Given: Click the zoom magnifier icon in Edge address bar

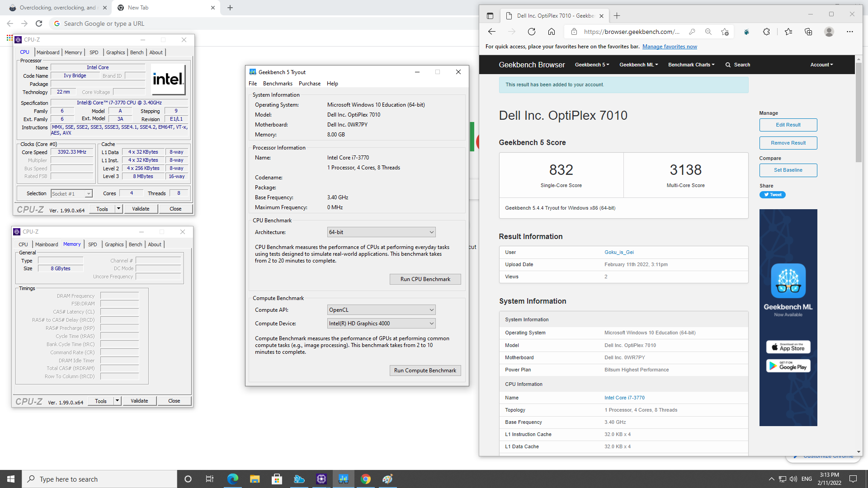Looking at the screenshot, I should coord(708,32).
